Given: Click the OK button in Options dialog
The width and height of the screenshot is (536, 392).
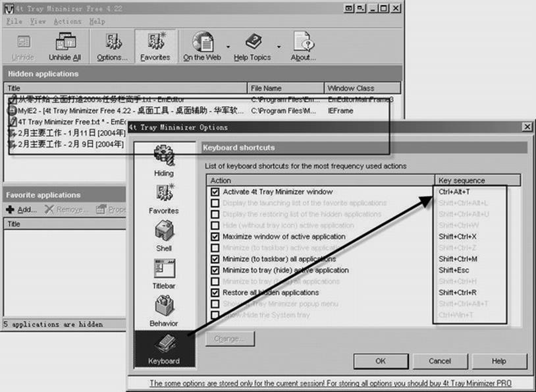Looking at the screenshot, I should pyautogui.click(x=380, y=361).
